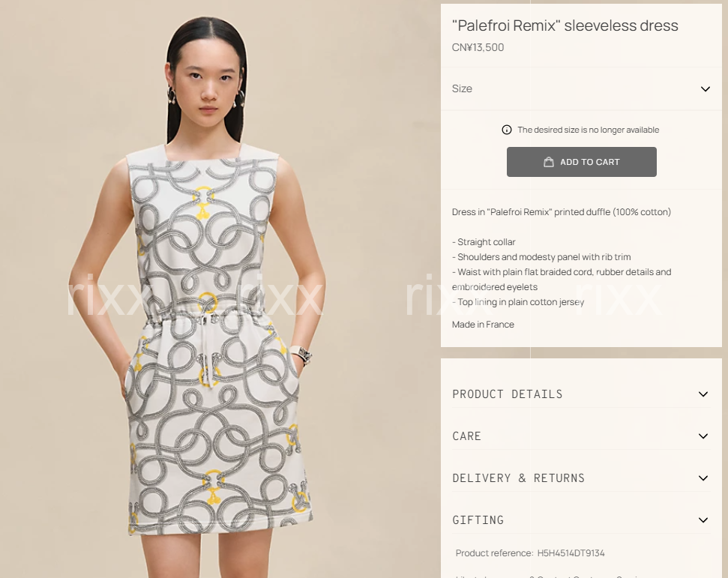Click the "Palefroi Remix" sleeveless dress title
This screenshot has width=728, height=578.
565,25
